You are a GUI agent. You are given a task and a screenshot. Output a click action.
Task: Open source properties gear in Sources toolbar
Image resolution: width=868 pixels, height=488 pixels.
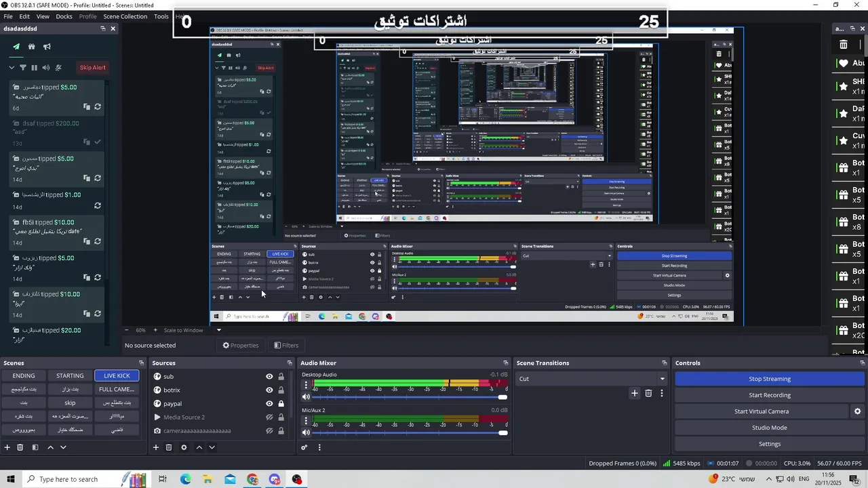tap(184, 447)
